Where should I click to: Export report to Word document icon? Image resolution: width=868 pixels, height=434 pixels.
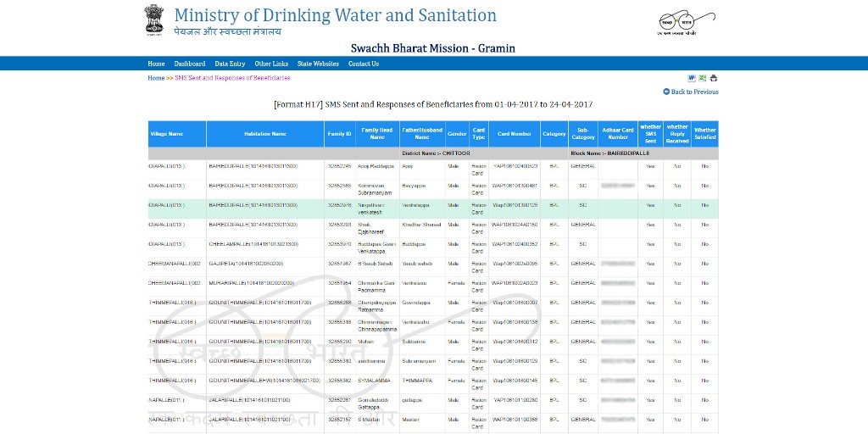pyautogui.click(x=692, y=78)
